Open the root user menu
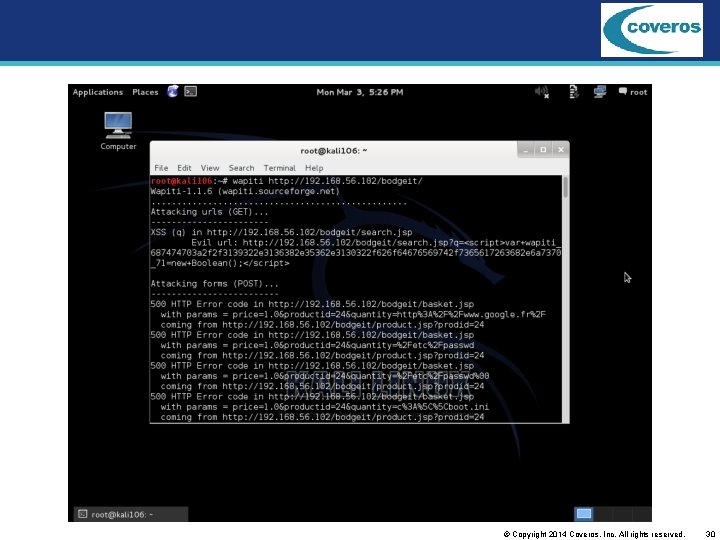 [633, 92]
